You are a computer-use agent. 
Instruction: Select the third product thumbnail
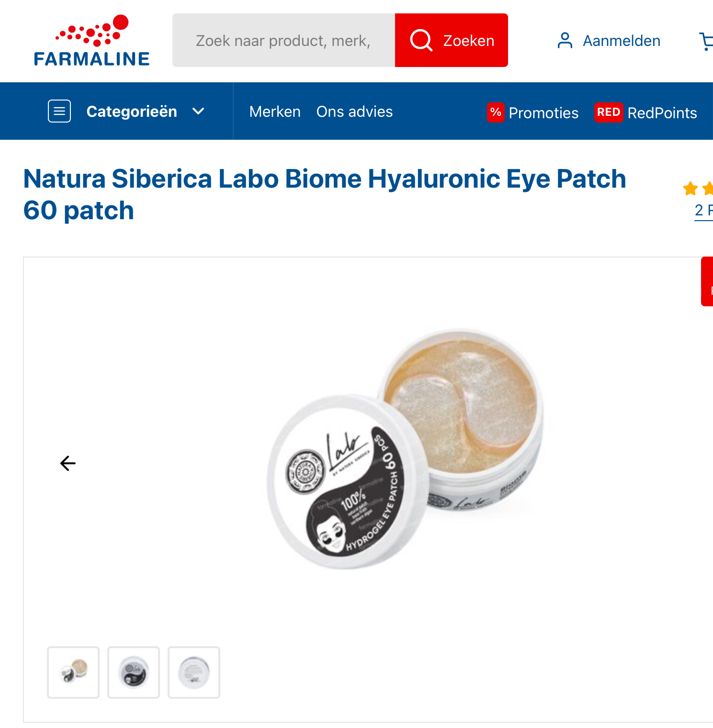click(x=194, y=672)
